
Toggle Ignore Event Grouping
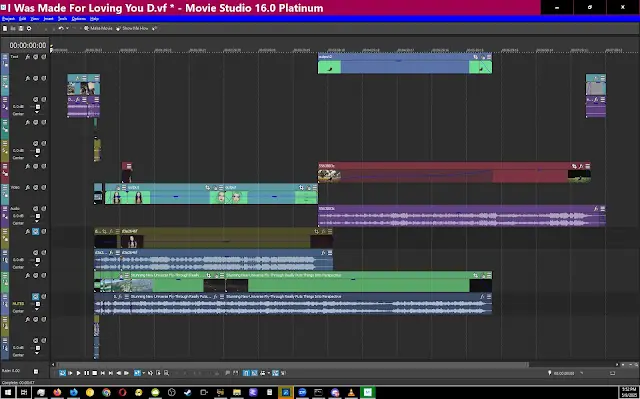(283, 373)
